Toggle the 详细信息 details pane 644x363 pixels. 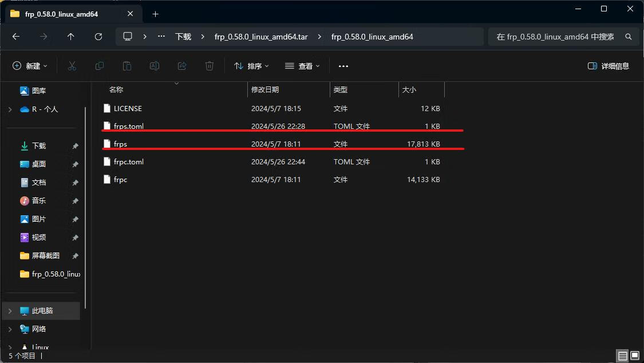point(609,66)
